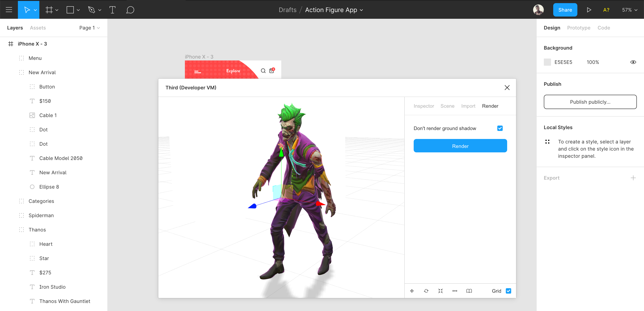Add an export setting with plus icon

point(633,178)
